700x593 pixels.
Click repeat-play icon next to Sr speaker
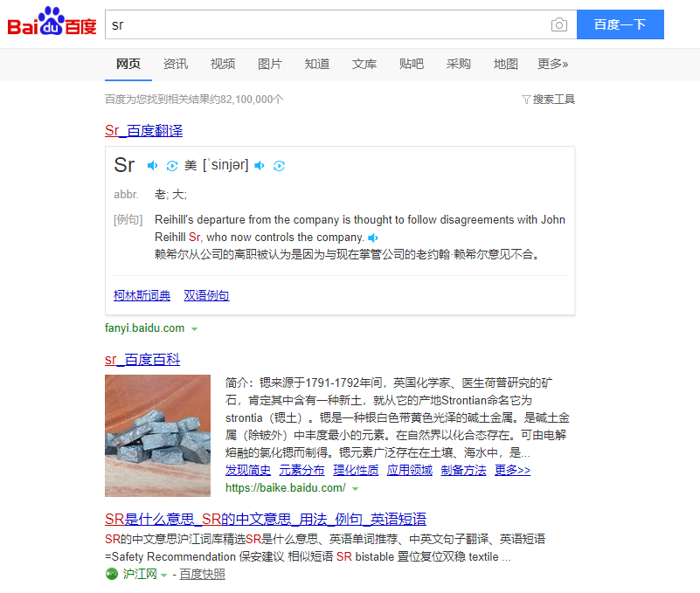coord(172,166)
